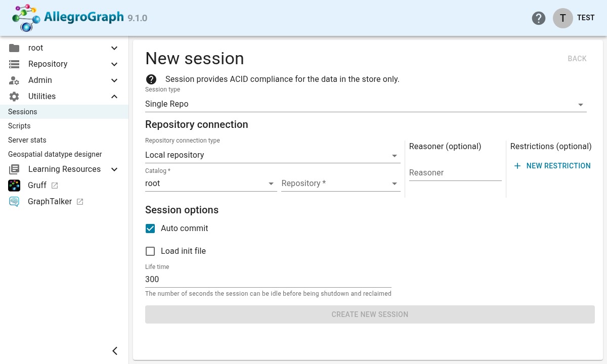Image resolution: width=607 pixels, height=364 pixels.
Task: Click the GraphTalker brain icon
Action: click(14, 202)
